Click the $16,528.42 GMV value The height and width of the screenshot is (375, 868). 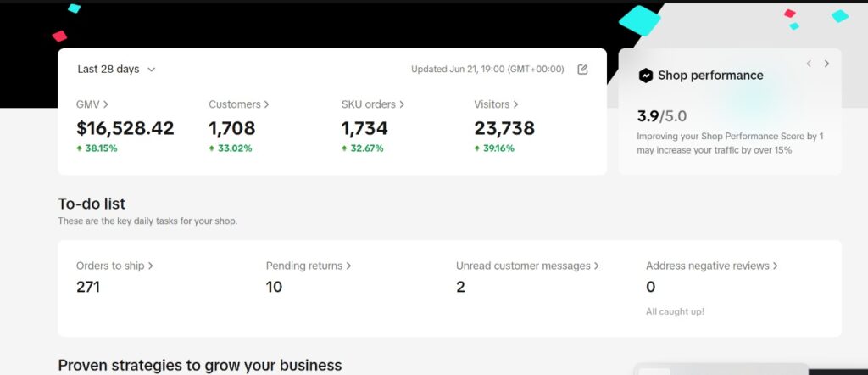[125, 128]
